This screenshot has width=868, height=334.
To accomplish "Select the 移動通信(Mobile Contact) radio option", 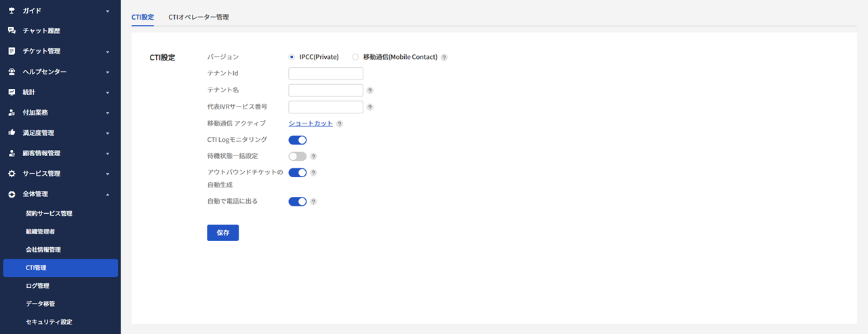I will (x=355, y=57).
